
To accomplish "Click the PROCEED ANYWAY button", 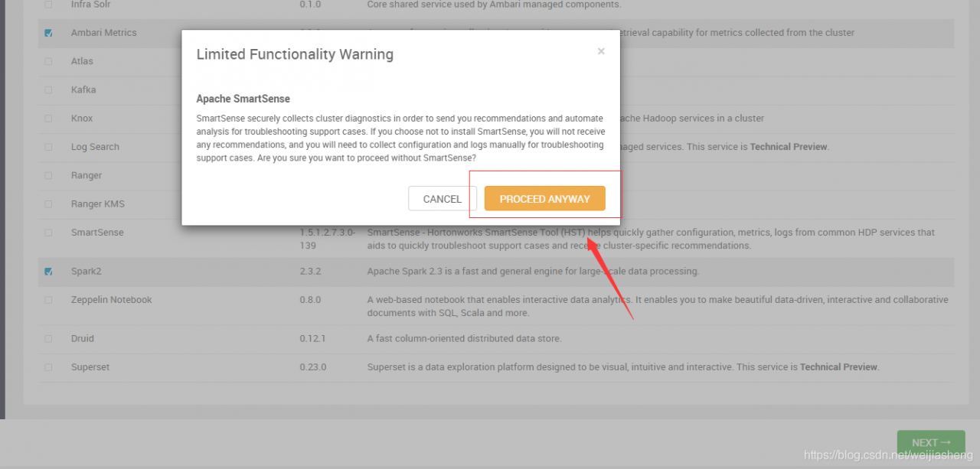I will pyautogui.click(x=545, y=199).
